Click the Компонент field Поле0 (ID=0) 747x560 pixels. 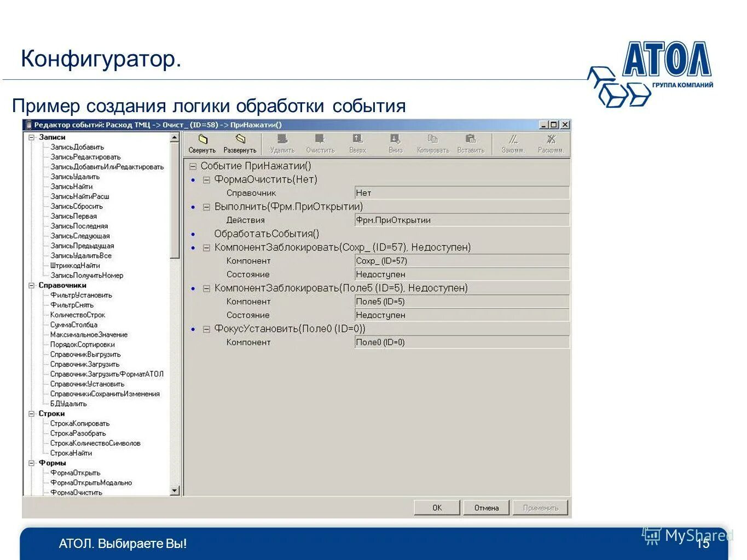coord(462,342)
